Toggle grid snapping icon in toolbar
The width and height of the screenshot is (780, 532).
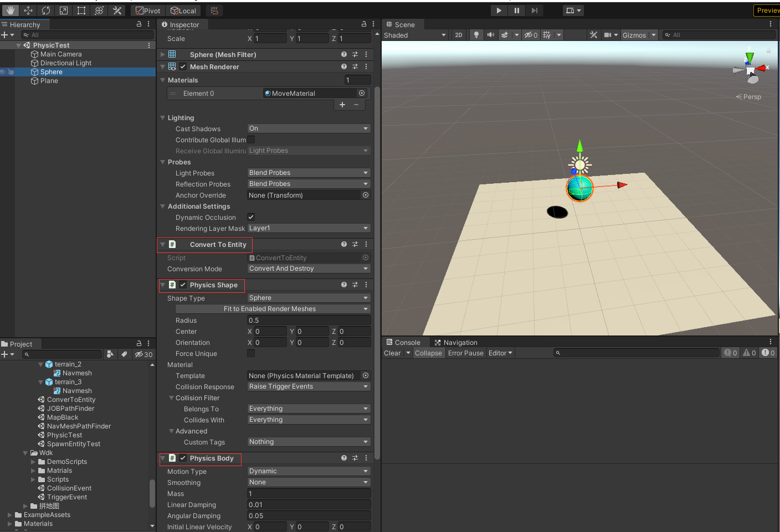[214, 11]
